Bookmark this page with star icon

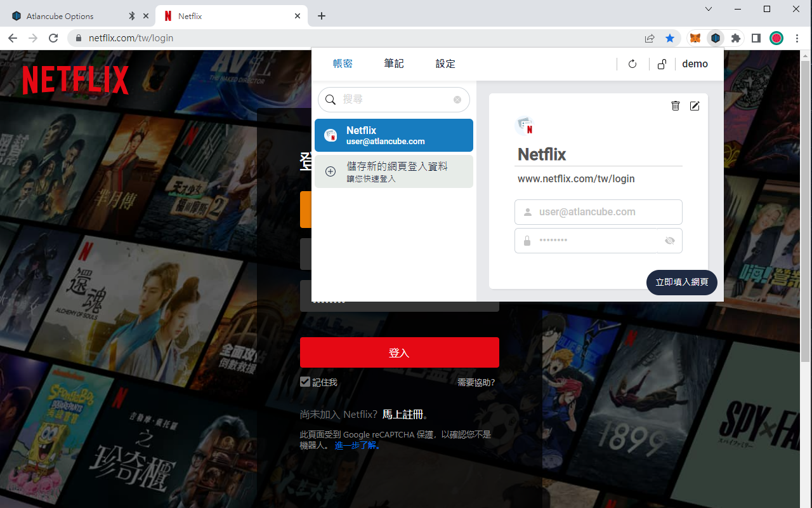point(670,38)
